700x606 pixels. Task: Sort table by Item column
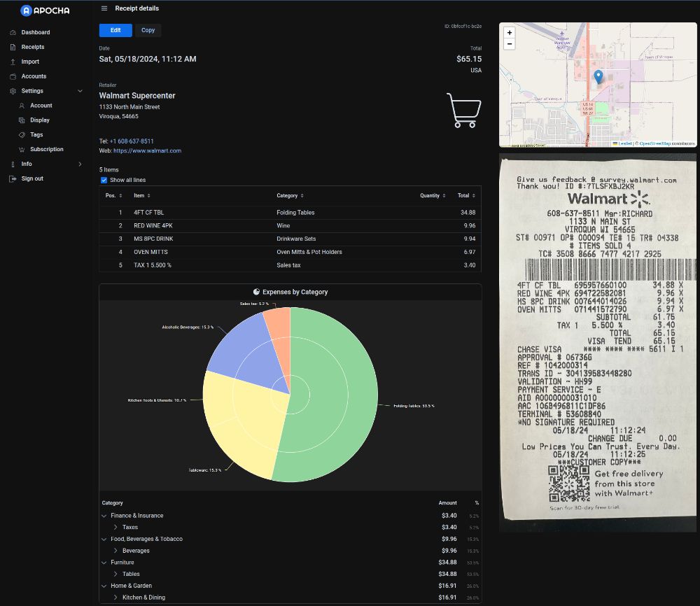(x=142, y=195)
